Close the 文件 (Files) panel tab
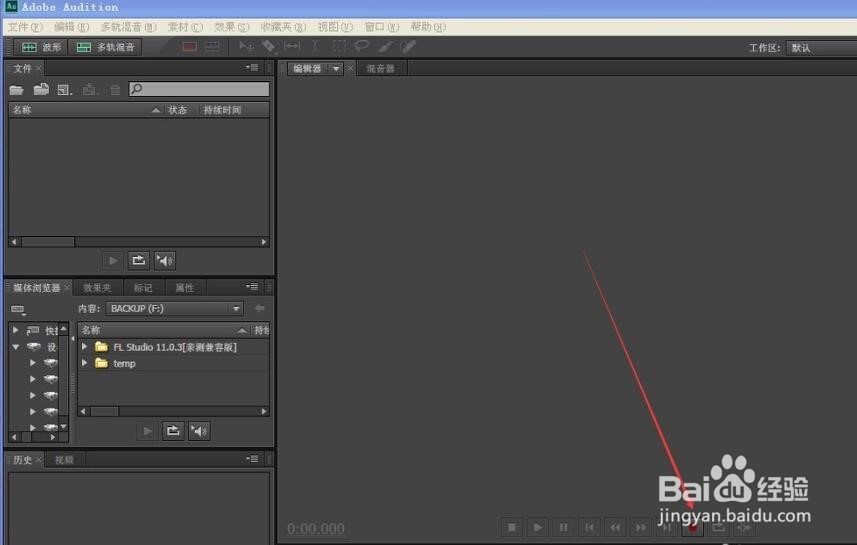The width and height of the screenshot is (857, 545). click(x=39, y=68)
